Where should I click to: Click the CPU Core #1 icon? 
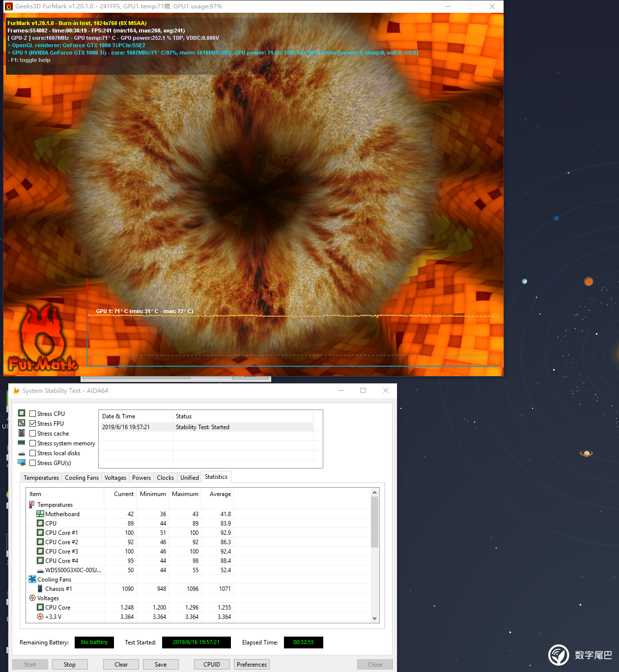click(40, 532)
